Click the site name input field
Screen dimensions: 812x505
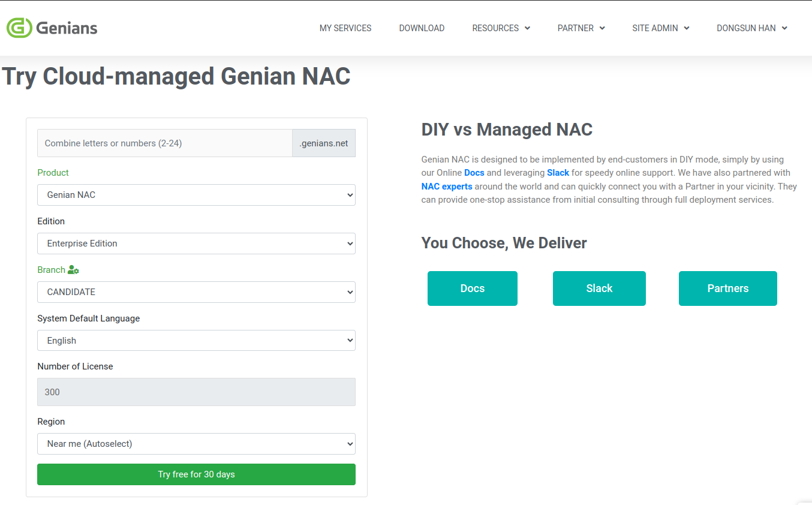pyautogui.click(x=165, y=143)
